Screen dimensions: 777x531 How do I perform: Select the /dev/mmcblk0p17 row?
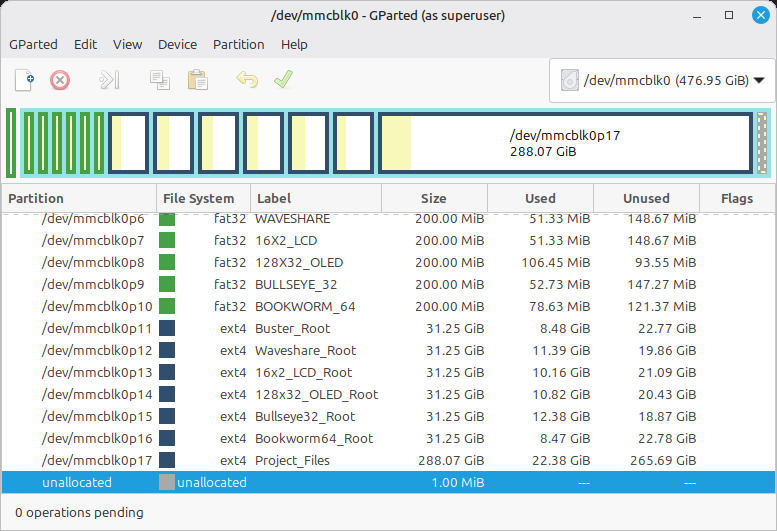pos(388,460)
